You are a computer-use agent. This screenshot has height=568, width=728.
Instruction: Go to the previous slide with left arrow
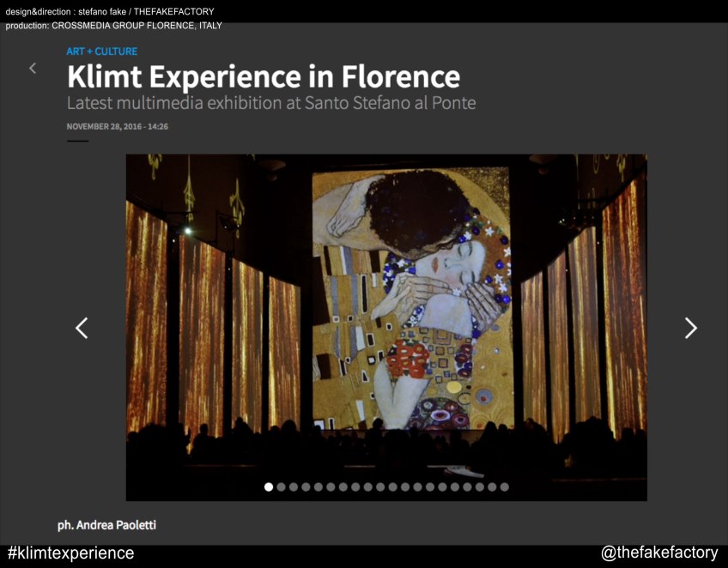(x=82, y=328)
